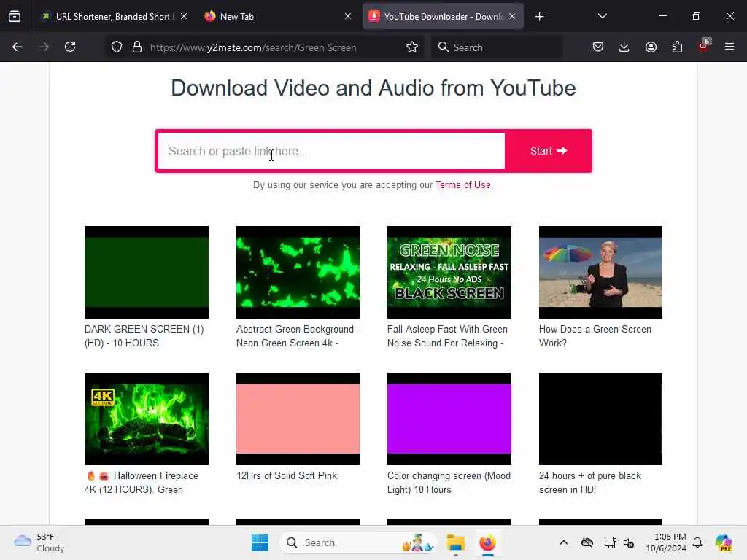Open the purple color changing thumbnail
Screen dimensions: 747x560
tap(449, 419)
